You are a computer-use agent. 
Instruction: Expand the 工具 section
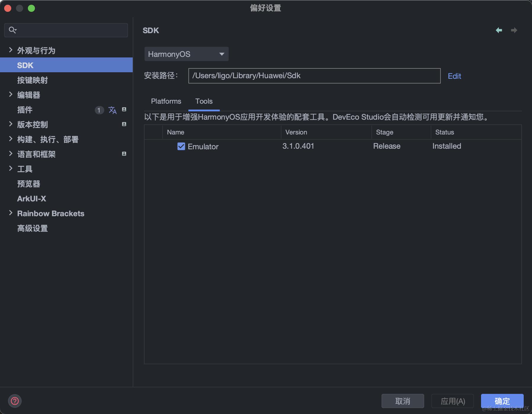pos(11,169)
